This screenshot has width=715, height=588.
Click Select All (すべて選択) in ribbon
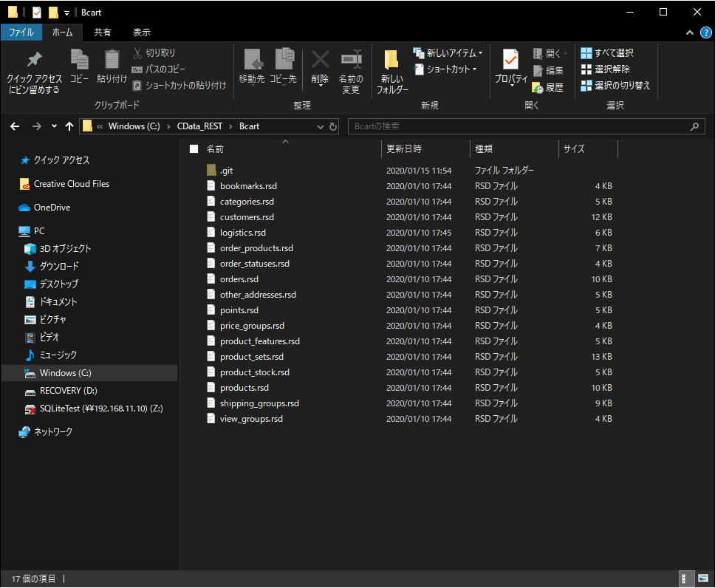click(606, 53)
